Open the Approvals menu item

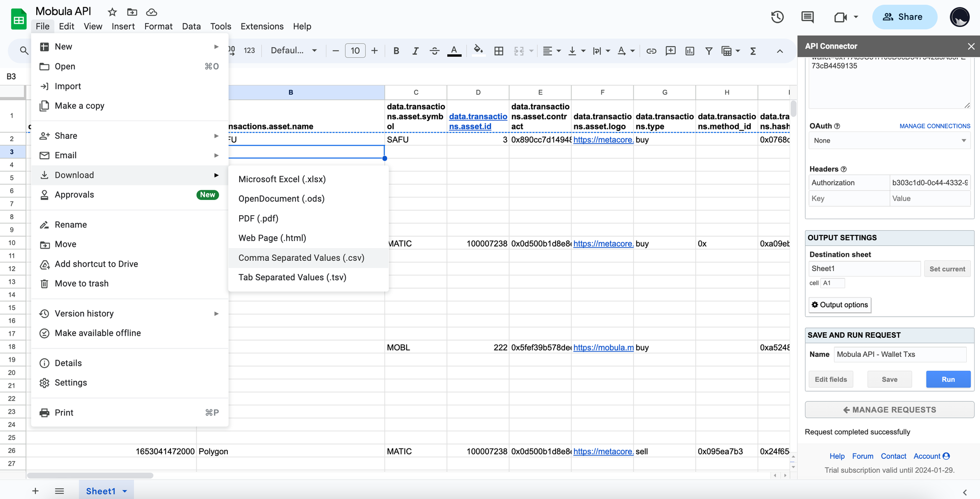coord(130,195)
